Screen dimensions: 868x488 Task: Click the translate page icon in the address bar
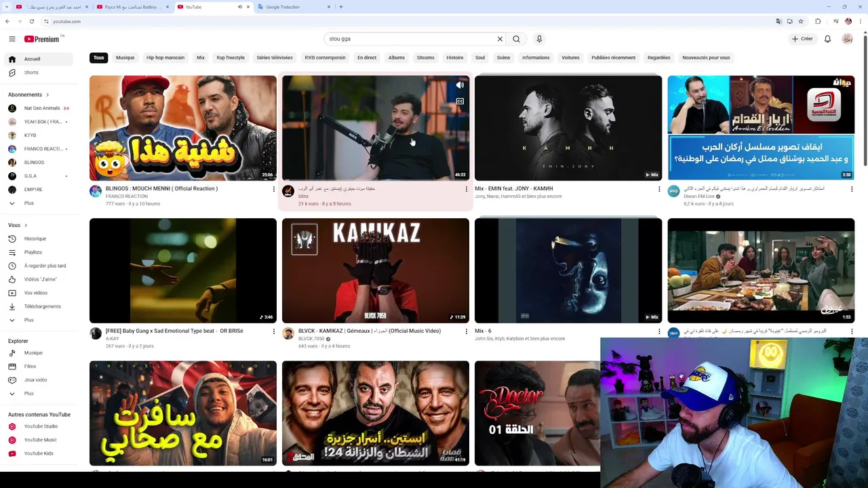click(778, 21)
